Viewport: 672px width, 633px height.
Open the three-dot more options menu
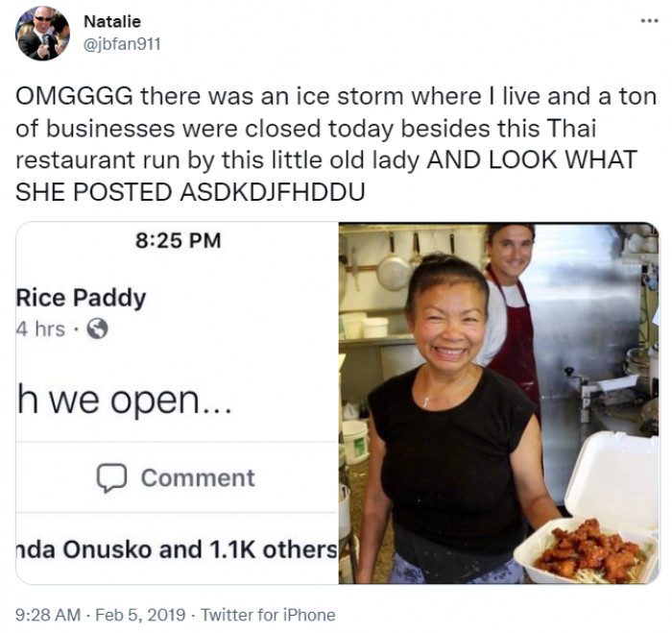[x=649, y=20]
